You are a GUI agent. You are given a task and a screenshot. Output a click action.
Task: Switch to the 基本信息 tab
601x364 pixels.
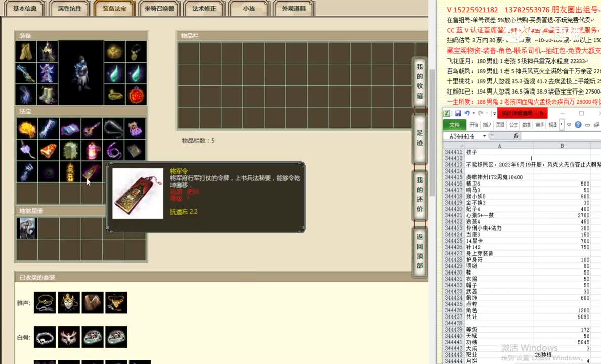[x=25, y=9]
